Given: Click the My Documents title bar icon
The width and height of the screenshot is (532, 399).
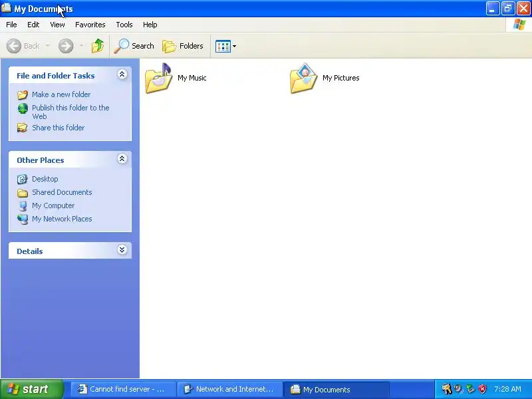Looking at the screenshot, I should (7, 8).
